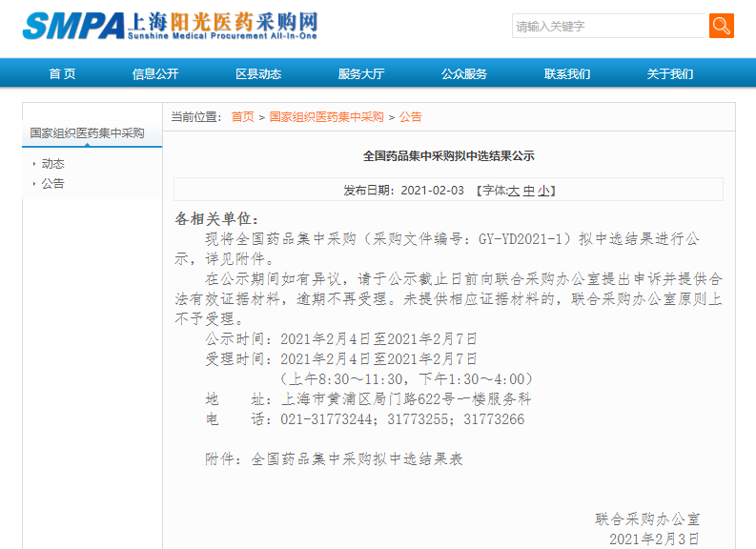Click the orange search magnifier button
This screenshot has width=756, height=549.
[x=722, y=26]
